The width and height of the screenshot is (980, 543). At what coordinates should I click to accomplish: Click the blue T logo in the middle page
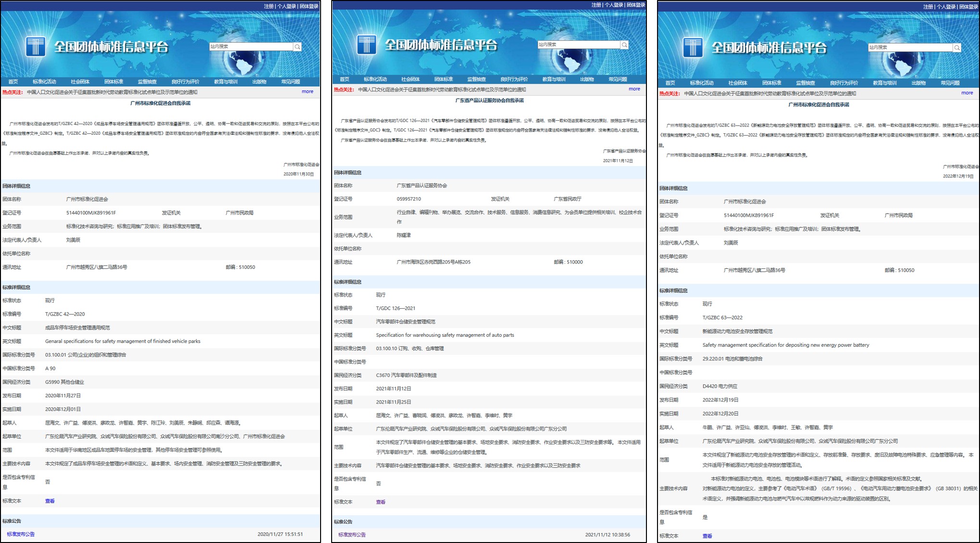[x=367, y=45]
